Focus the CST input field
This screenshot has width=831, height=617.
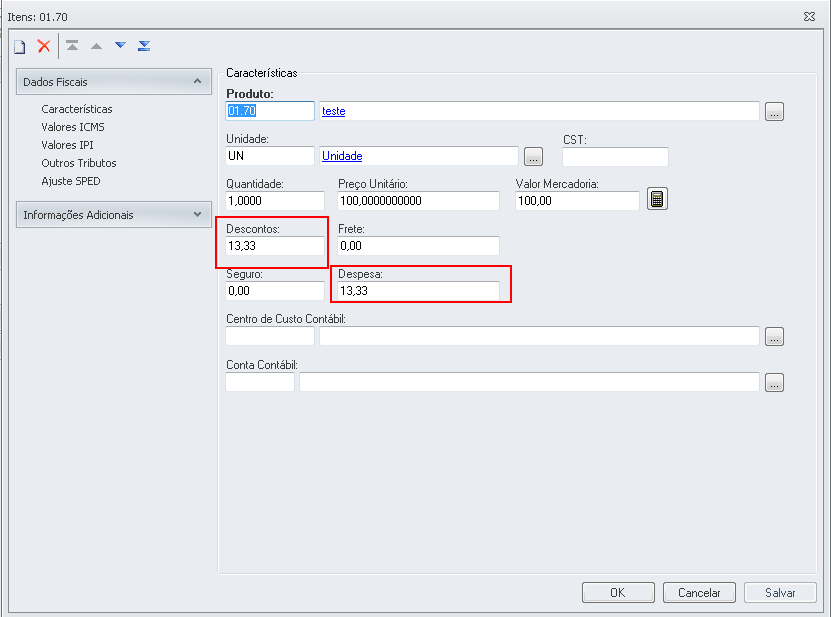click(x=615, y=157)
